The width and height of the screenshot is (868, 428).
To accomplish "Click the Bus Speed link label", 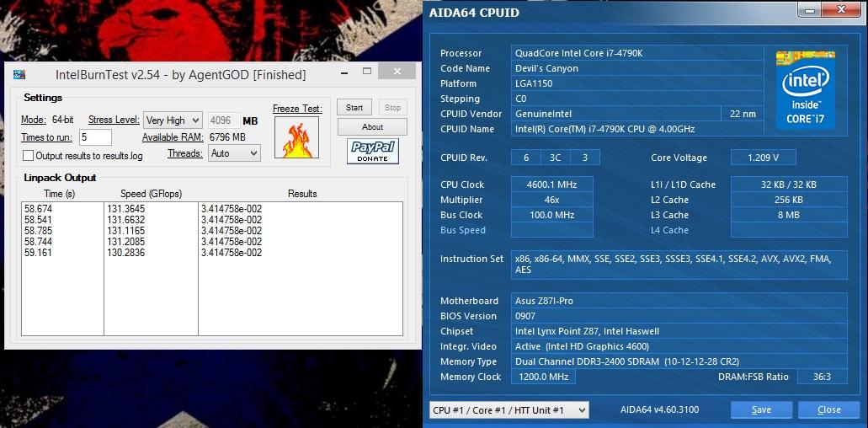I will (x=463, y=230).
